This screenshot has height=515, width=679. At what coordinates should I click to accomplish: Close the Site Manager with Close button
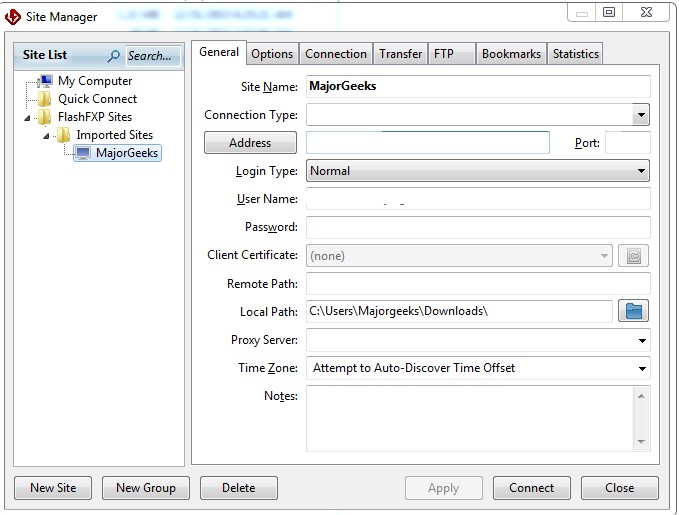620,488
